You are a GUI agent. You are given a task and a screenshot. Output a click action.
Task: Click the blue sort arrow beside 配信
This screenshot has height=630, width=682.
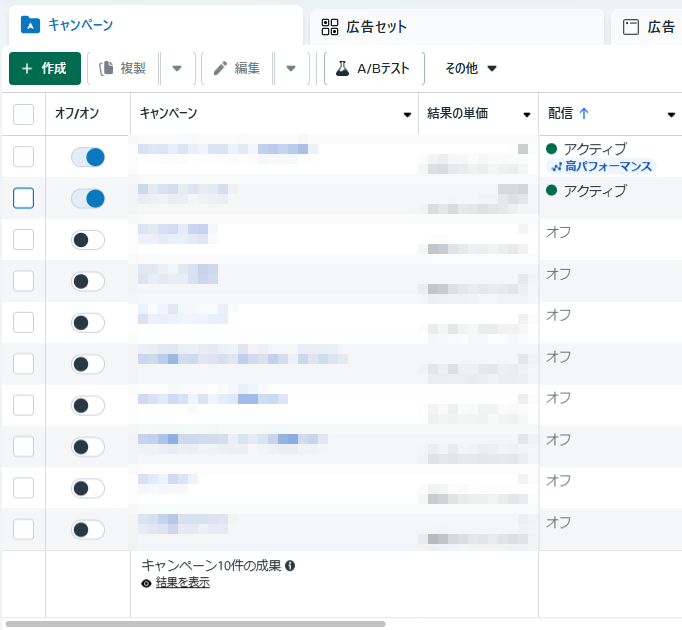[x=584, y=113]
